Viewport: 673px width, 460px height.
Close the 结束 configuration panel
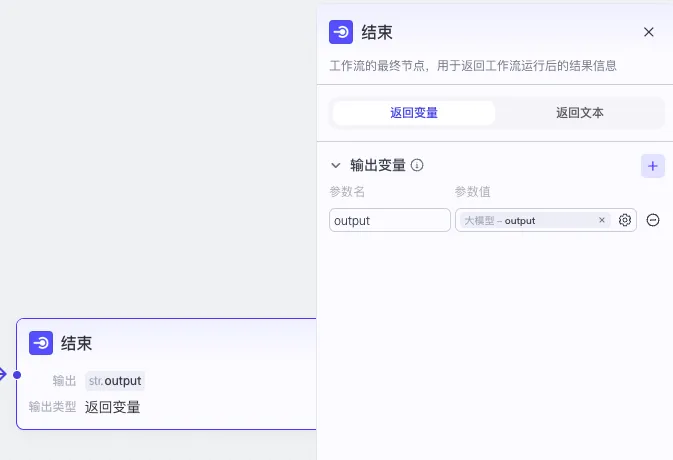coord(649,32)
